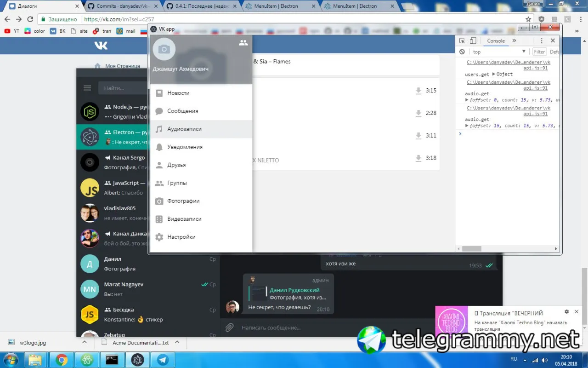This screenshot has width=588, height=368.
Task: Click the RU language indicator in tray
Action: (x=514, y=359)
